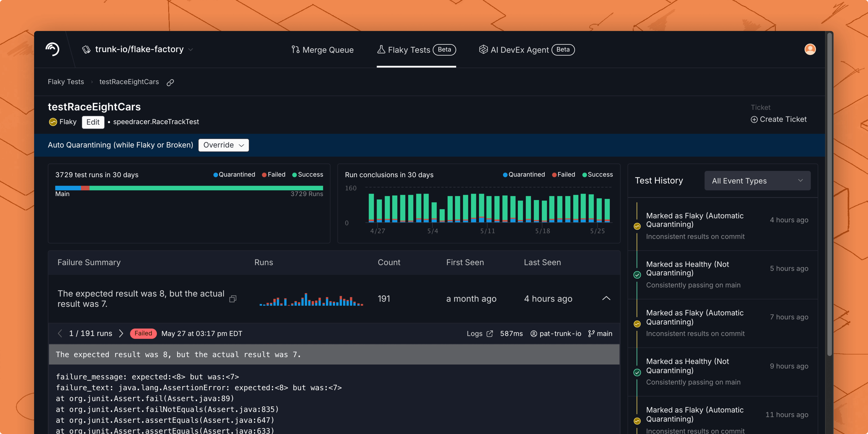Click Quarantined legend in Run conclusions chart
The height and width of the screenshot is (434, 868).
[x=524, y=175]
